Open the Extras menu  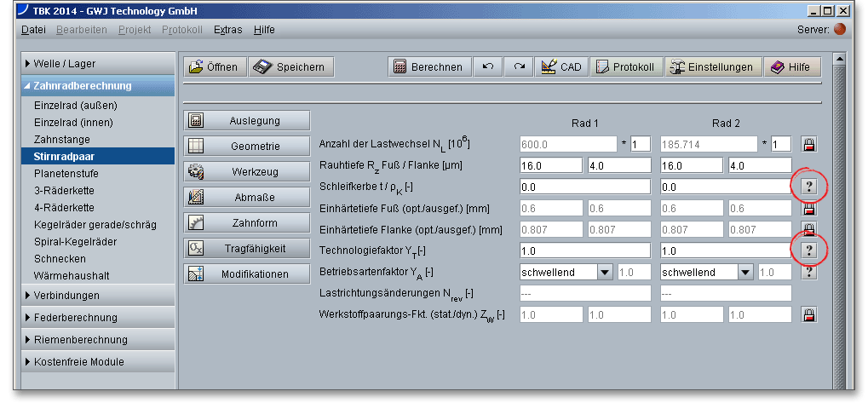point(227,29)
